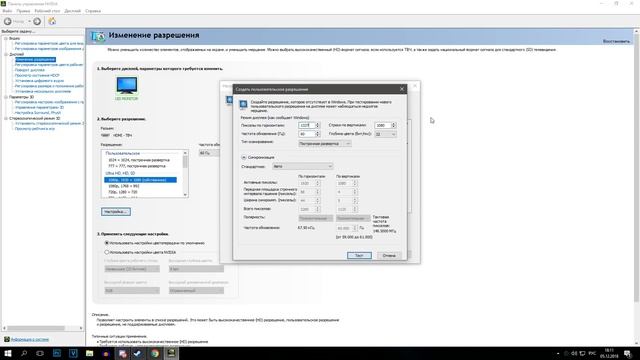Click vertical lines stepper arrows
The width and height of the screenshot is (640, 360).
point(394,125)
